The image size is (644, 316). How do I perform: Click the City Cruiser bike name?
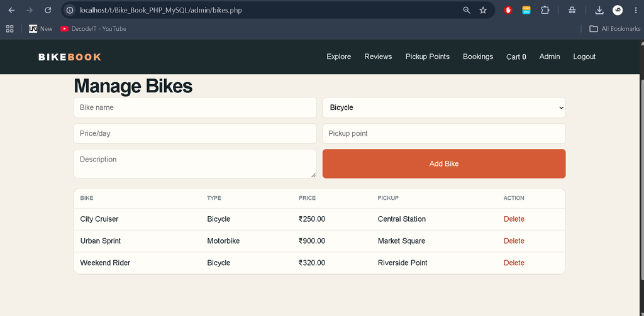(x=99, y=219)
